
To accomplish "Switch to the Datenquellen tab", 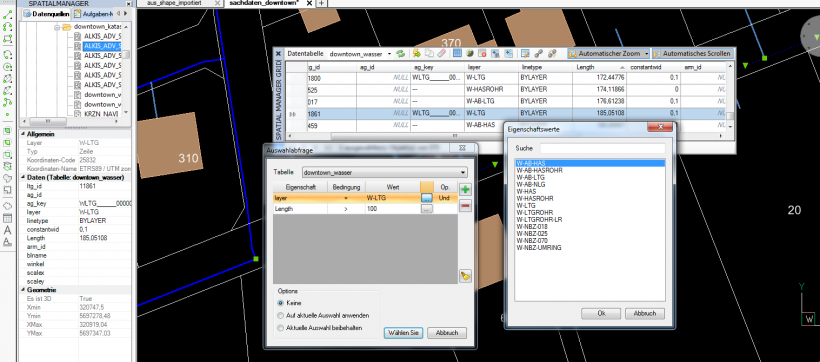I will click(x=45, y=14).
